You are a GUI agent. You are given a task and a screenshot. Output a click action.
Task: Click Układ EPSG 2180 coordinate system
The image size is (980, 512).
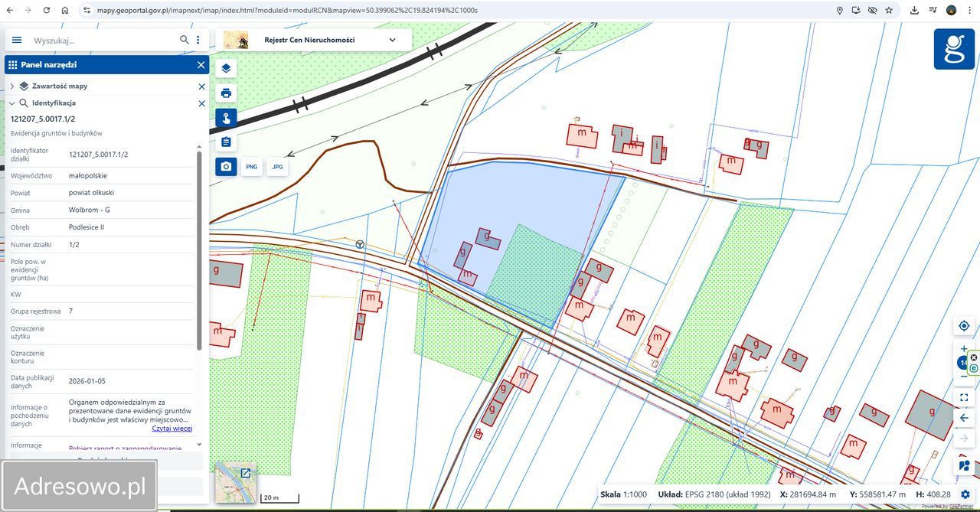tap(715, 494)
